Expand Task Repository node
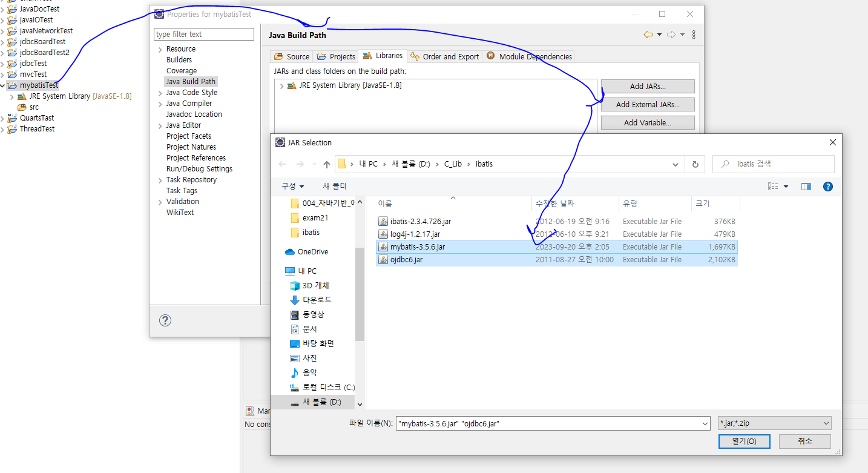The width and height of the screenshot is (868, 473). pyautogui.click(x=160, y=180)
